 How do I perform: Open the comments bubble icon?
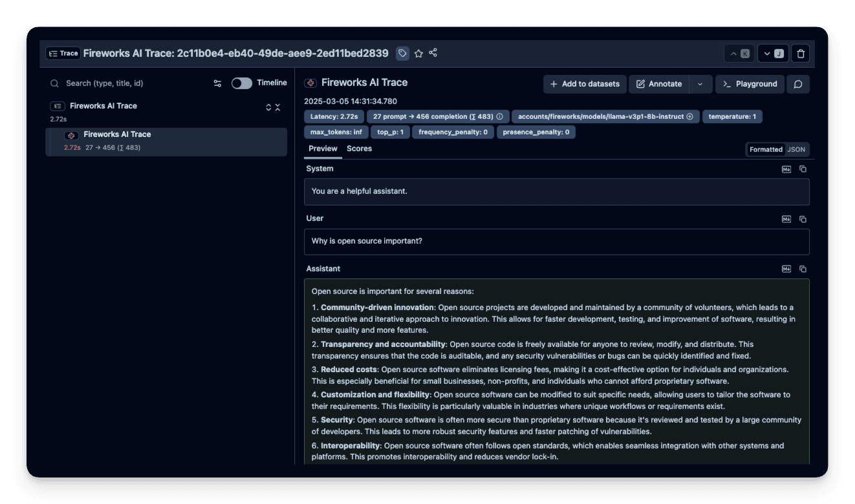[798, 84]
